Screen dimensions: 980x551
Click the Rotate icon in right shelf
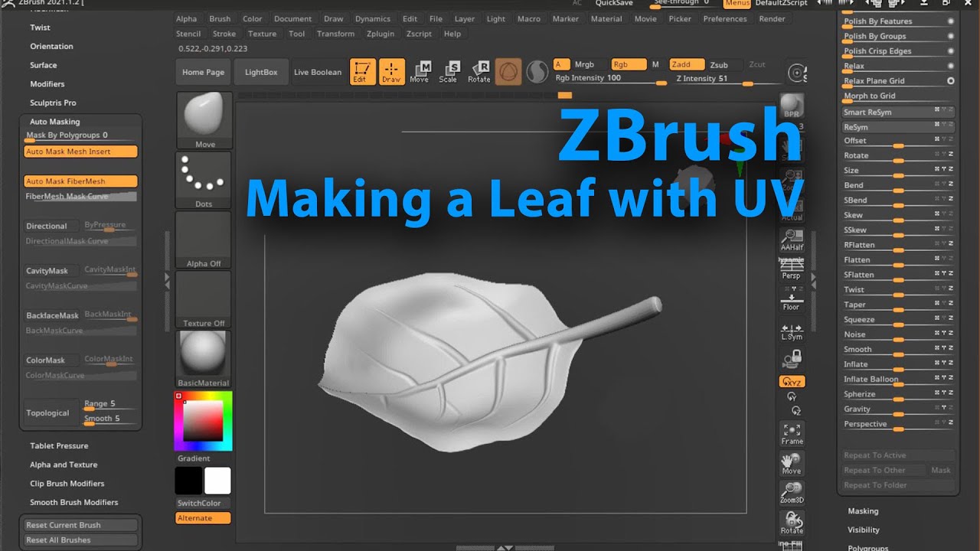coord(792,523)
